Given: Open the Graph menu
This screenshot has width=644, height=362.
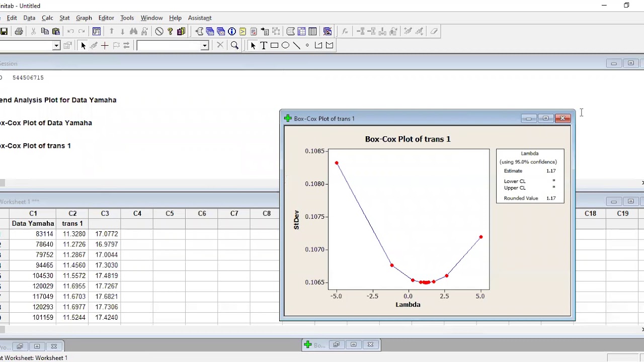Looking at the screenshot, I should tap(84, 18).
